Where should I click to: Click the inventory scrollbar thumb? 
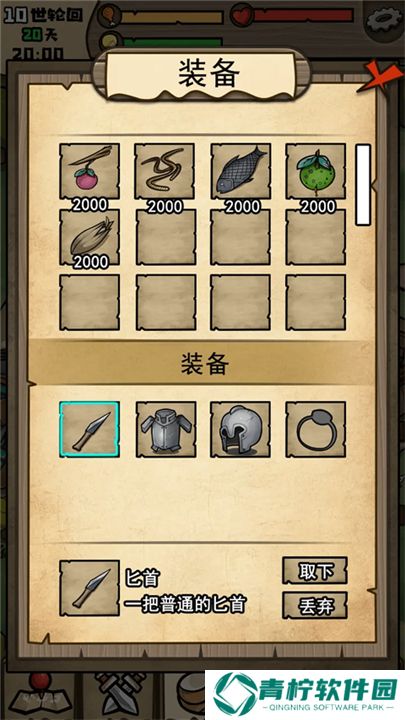point(363,185)
